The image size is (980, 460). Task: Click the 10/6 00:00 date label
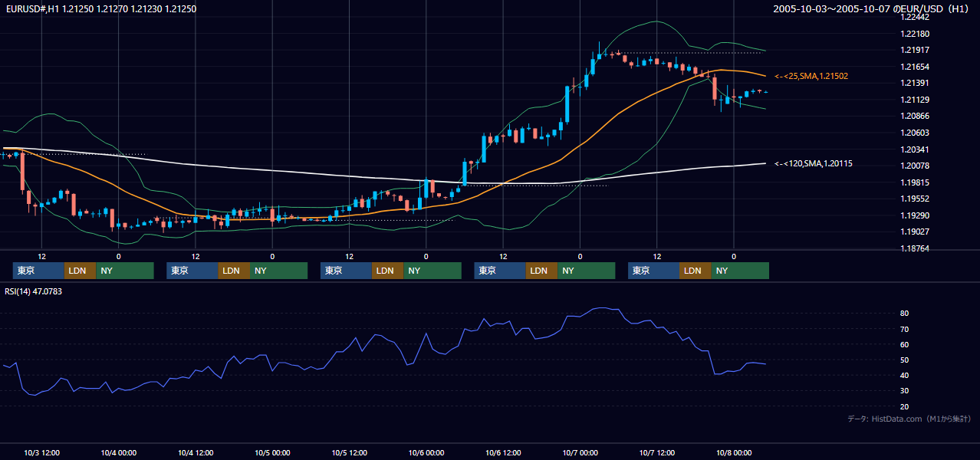pyautogui.click(x=426, y=452)
